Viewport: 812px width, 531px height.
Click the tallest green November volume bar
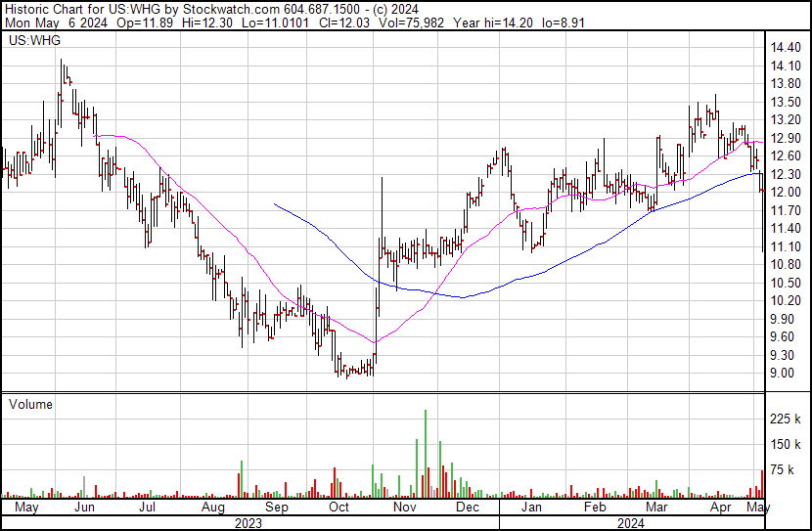[426, 454]
